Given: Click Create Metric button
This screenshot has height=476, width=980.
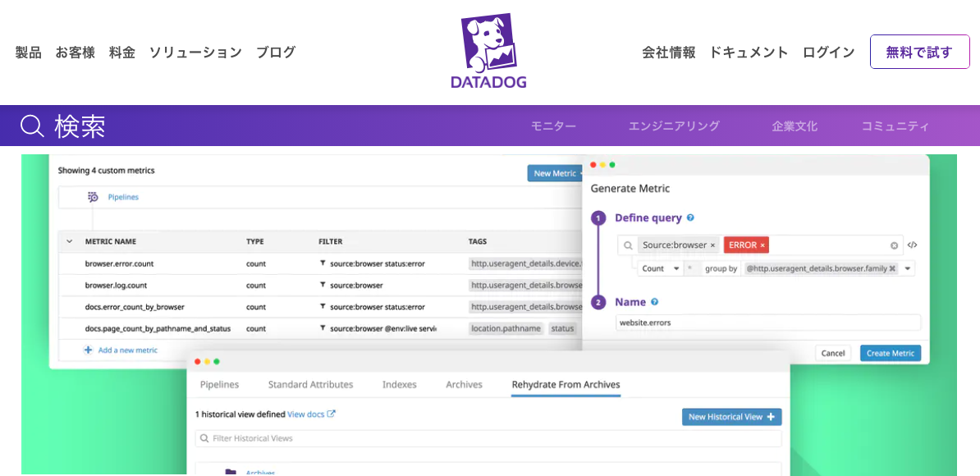Looking at the screenshot, I should click(890, 353).
